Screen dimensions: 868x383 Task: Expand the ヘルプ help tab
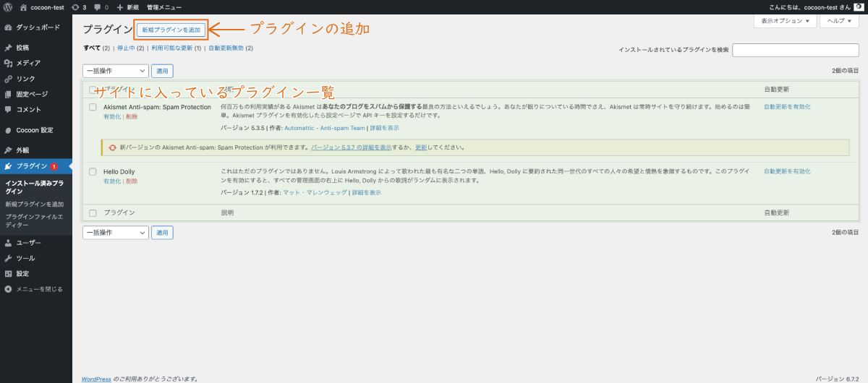(x=838, y=21)
